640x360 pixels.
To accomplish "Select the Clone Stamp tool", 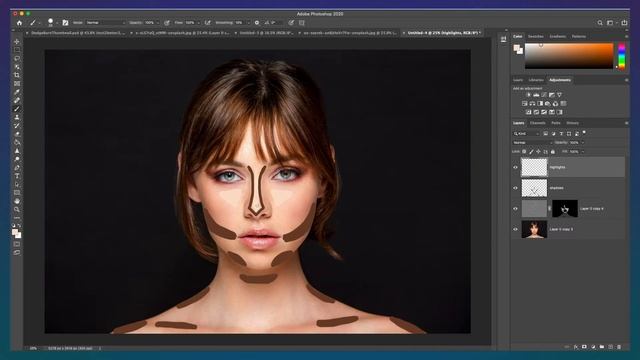I will [17, 117].
